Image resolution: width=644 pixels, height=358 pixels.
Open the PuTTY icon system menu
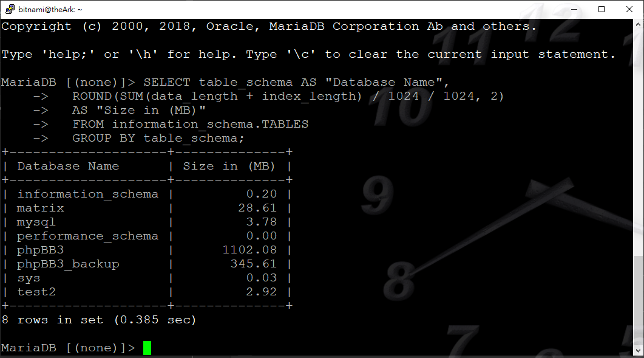[10, 9]
